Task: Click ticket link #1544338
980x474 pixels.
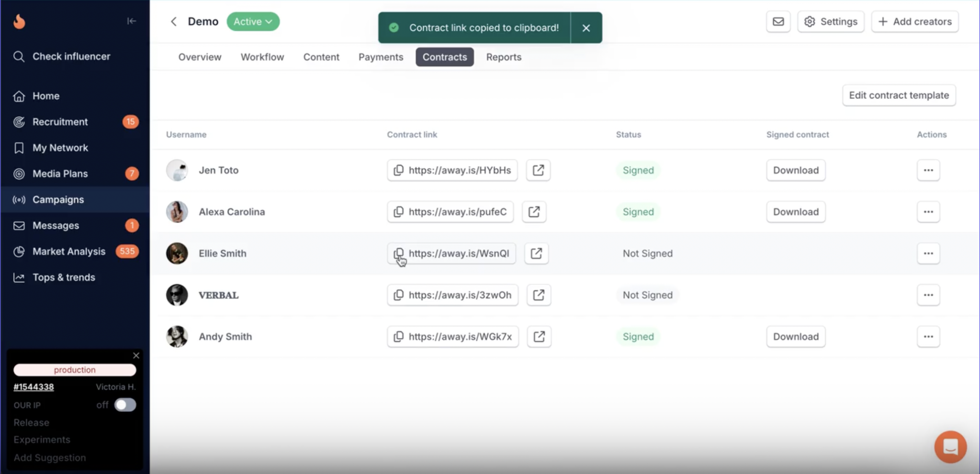Action: tap(33, 387)
